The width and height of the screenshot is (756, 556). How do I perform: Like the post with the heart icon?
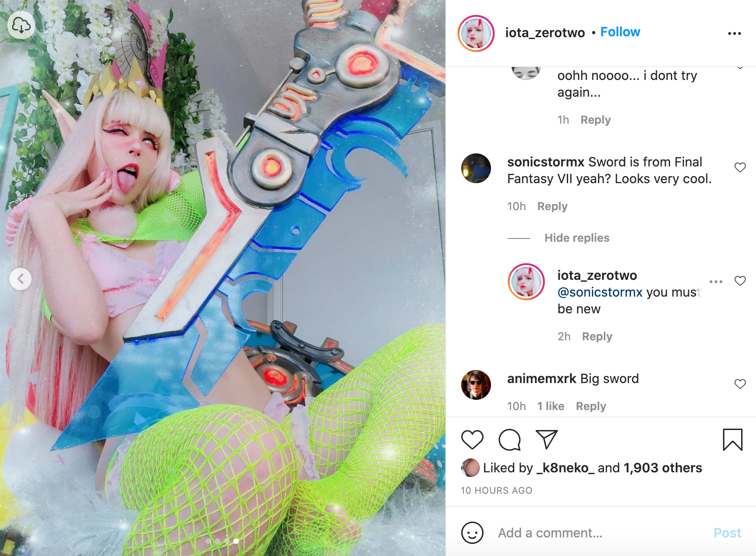(472, 440)
